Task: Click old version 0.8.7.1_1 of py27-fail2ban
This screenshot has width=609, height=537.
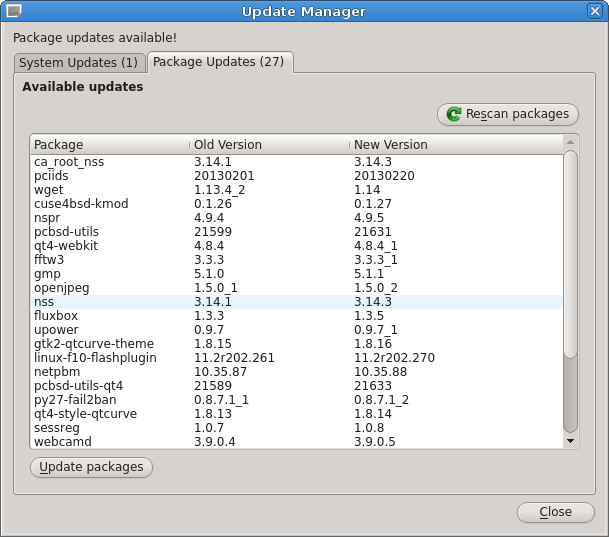Action: click(x=221, y=400)
